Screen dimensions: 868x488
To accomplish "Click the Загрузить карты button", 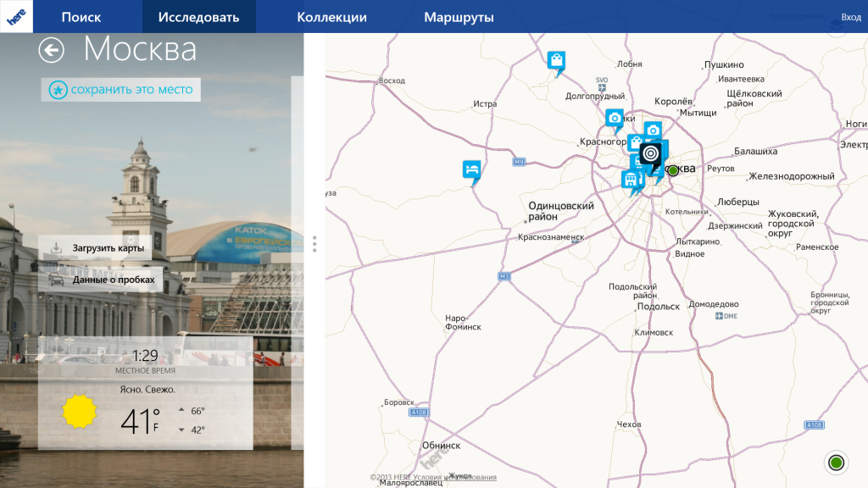I will click(95, 248).
